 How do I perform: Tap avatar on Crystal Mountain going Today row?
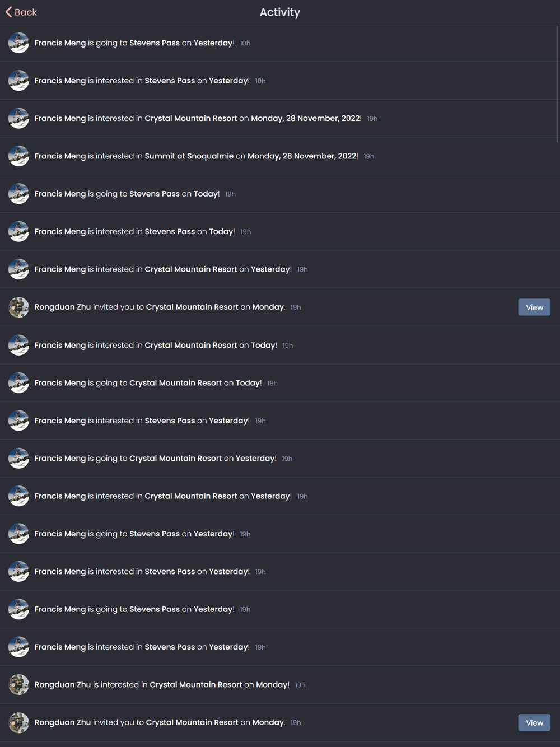coord(18,383)
